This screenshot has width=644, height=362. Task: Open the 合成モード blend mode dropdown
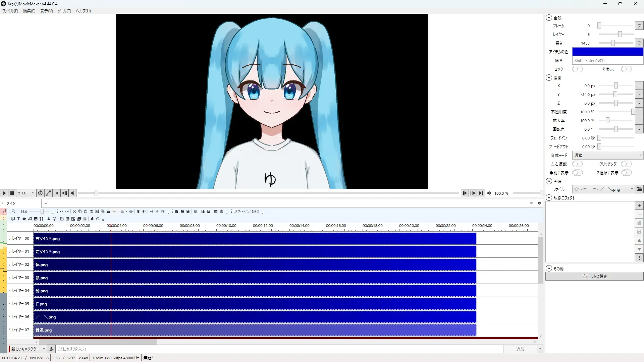[x=607, y=155]
